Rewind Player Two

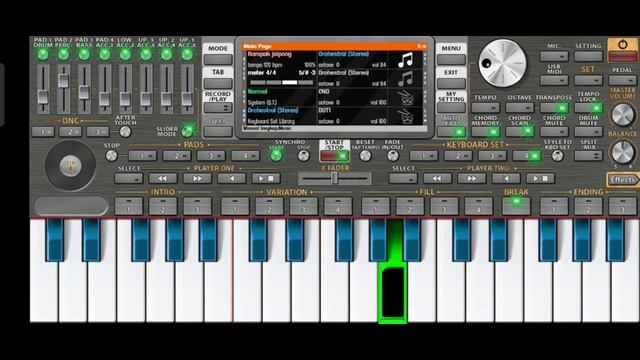tap(437, 178)
